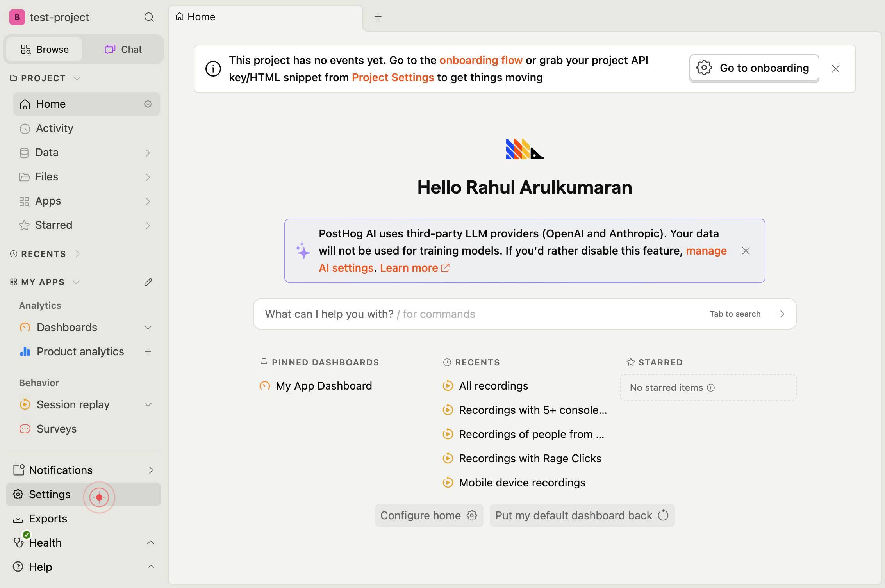This screenshot has height=588, width=885.
Task: Click the Product analytics bar chart icon
Action: pos(25,351)
